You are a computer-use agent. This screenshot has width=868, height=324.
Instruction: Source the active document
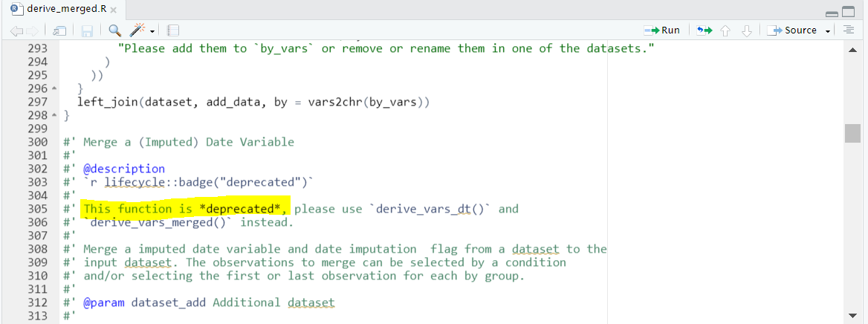pyautogui.click(x=791, y=30)
